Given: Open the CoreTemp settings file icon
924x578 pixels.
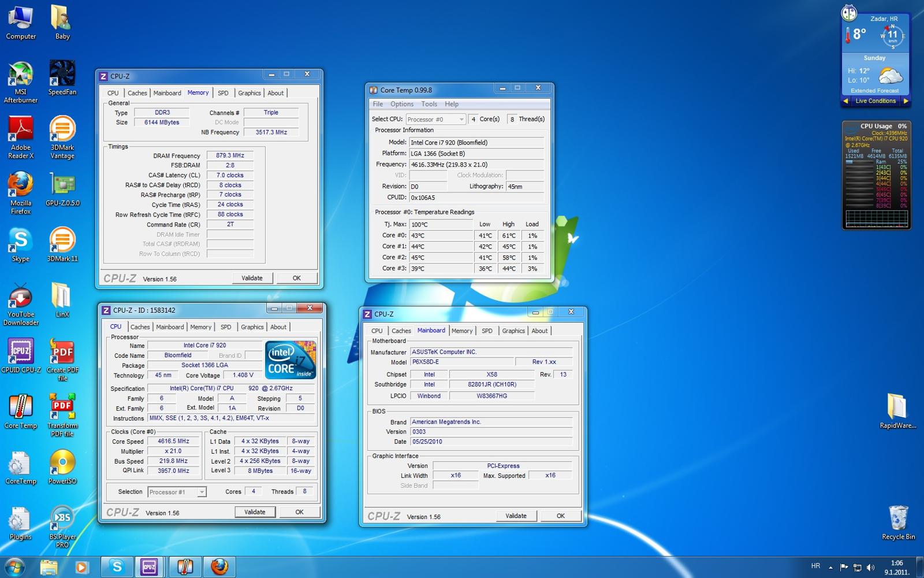Looking at the screenshot, I should (21, 467).
